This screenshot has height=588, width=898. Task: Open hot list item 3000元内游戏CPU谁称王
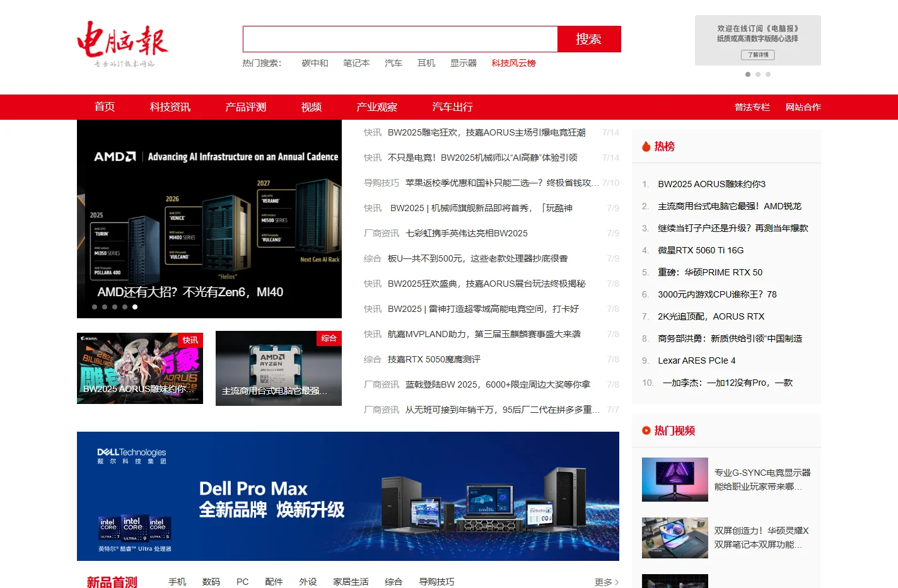[x=717, y=294]
